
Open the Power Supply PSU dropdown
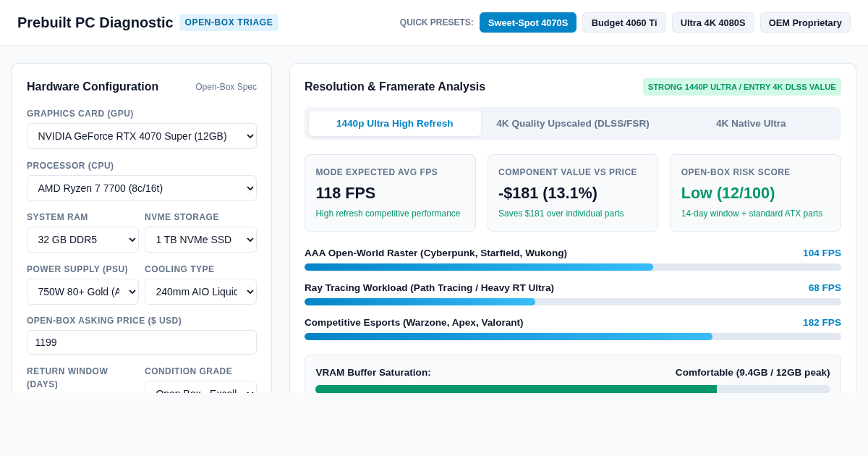click(82, 292)
